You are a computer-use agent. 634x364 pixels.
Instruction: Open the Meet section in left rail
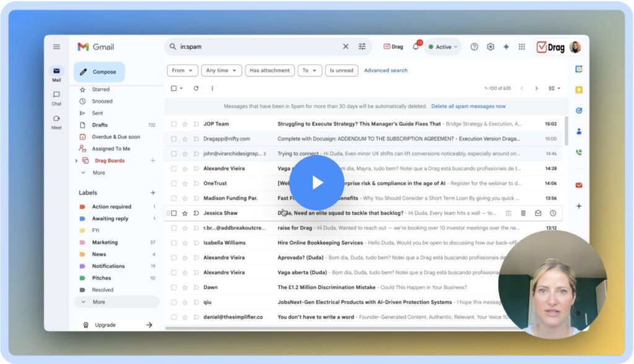pos(56,122)
